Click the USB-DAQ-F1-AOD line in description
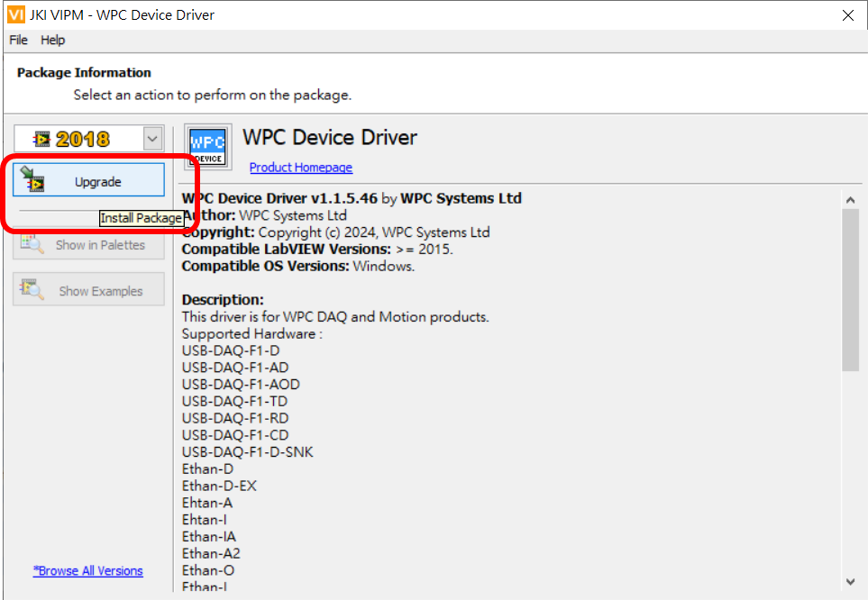The height and width of the screenshot is (600, 868). [241, 384]
